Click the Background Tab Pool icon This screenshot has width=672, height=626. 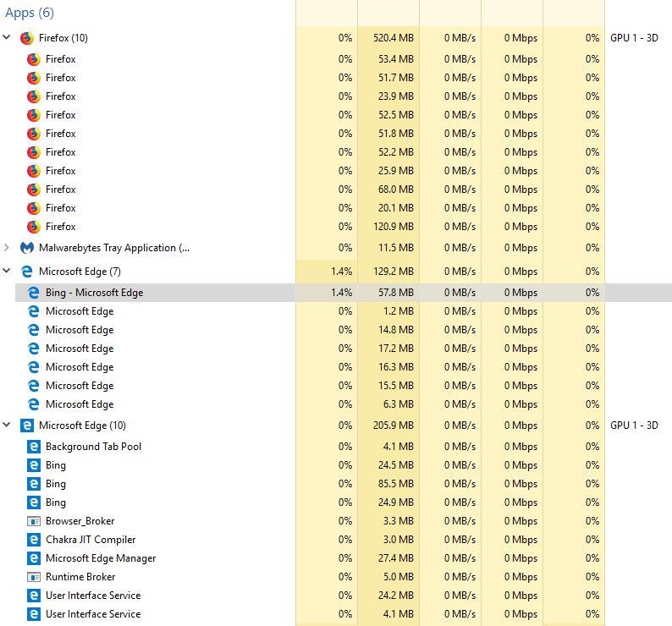33,447
